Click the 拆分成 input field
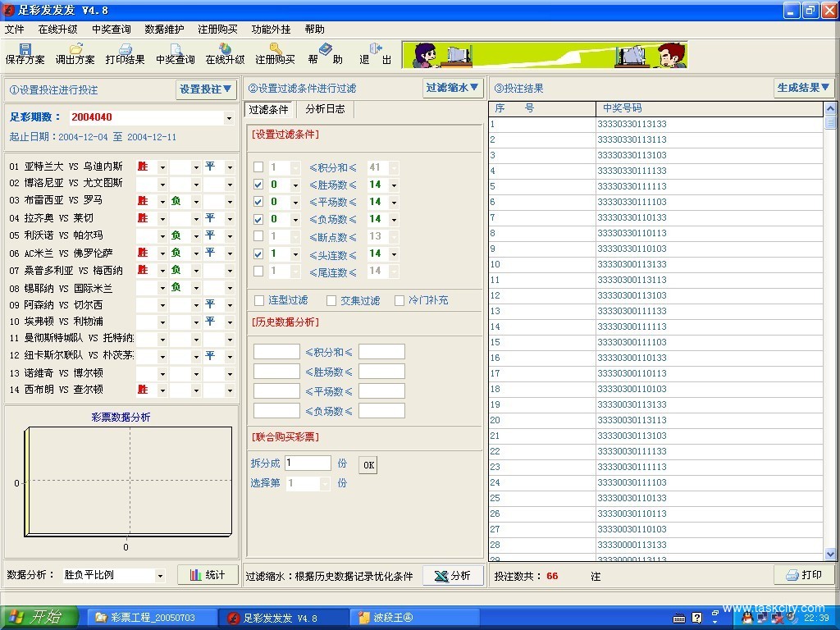Image resolution: width=840 pixels, height=630 pixels. click(308, 463)
